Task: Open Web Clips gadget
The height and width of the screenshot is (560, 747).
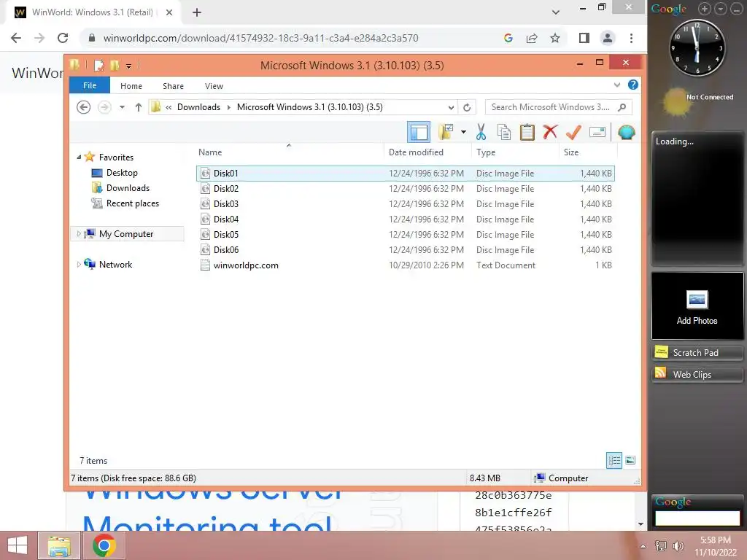Action: click(x=697, y=374)
